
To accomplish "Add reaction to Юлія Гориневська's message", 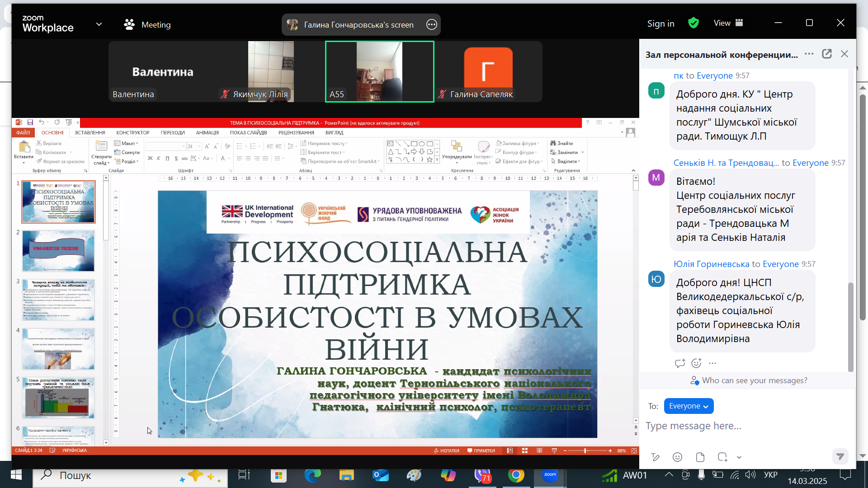I will click(x=696, y=363).
